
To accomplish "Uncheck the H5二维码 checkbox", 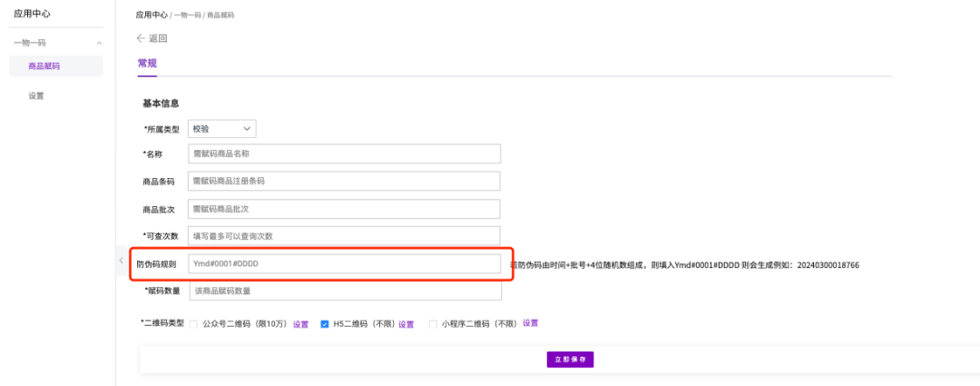I will [325, 323].
